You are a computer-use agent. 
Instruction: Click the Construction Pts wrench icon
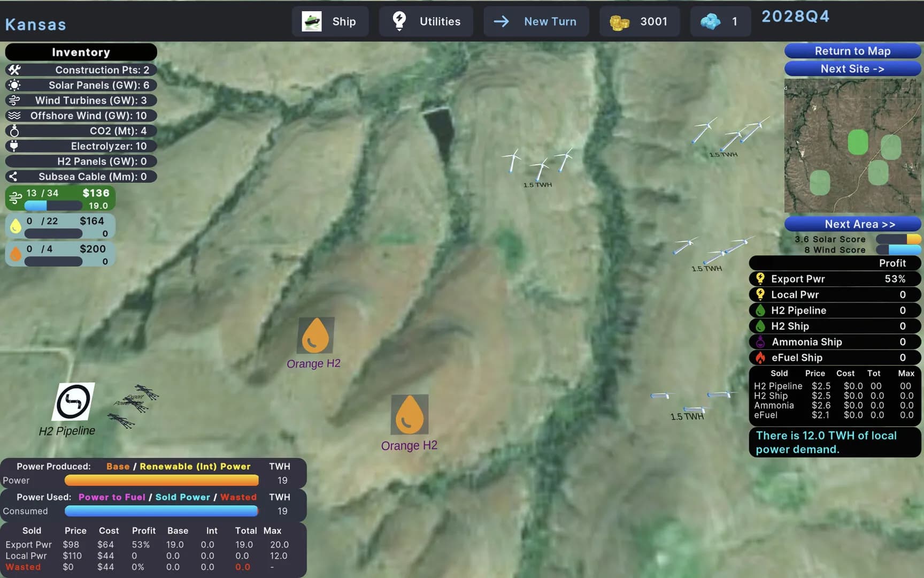pyautogui.click(x=14, y=70)
